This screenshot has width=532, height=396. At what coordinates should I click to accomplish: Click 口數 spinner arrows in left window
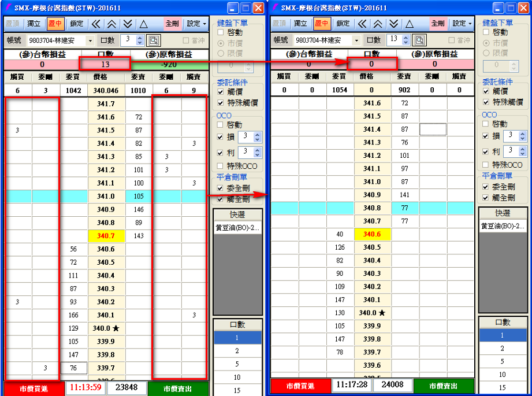[140, 40]
